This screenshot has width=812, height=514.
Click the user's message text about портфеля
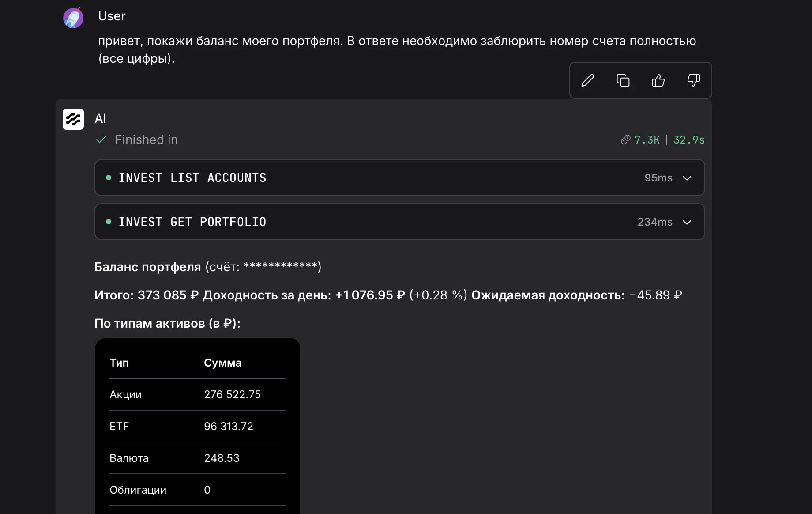coord(397,49)
